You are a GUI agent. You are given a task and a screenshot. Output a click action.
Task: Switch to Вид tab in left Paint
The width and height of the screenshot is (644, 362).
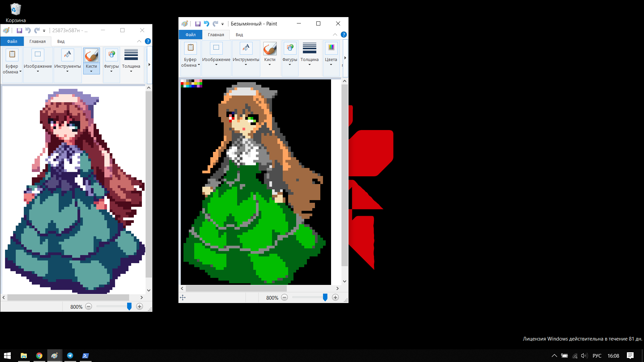(x=61, y=42)
